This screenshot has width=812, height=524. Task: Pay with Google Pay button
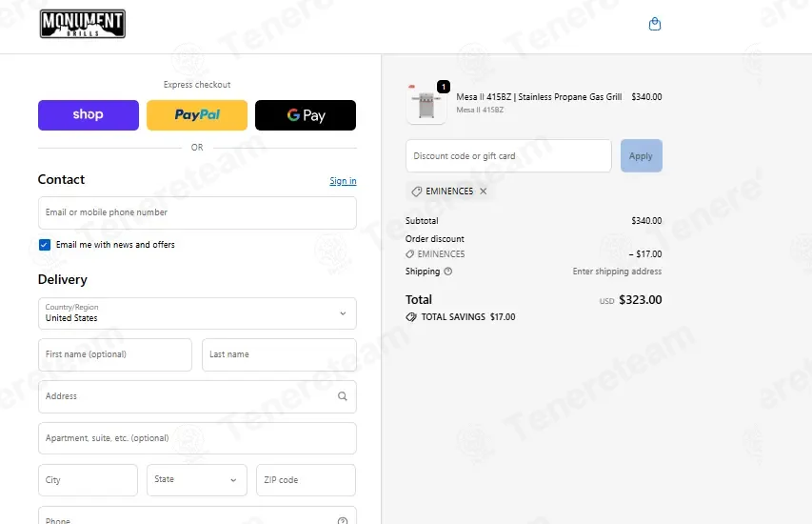[306, 115]
